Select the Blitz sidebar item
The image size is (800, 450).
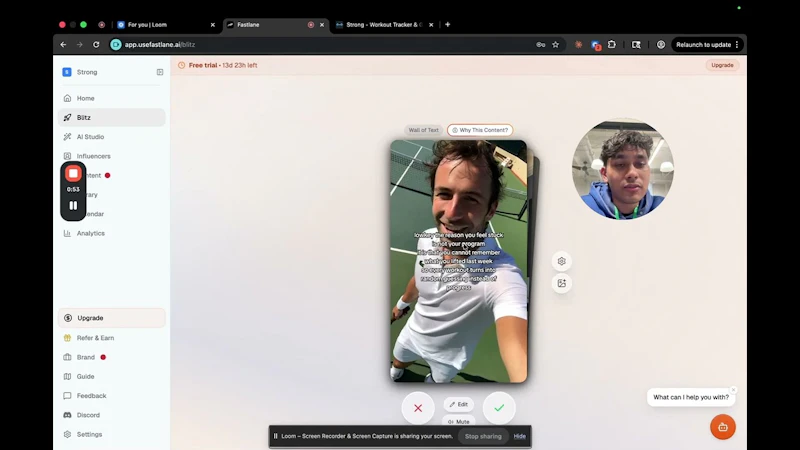(111, 117)
